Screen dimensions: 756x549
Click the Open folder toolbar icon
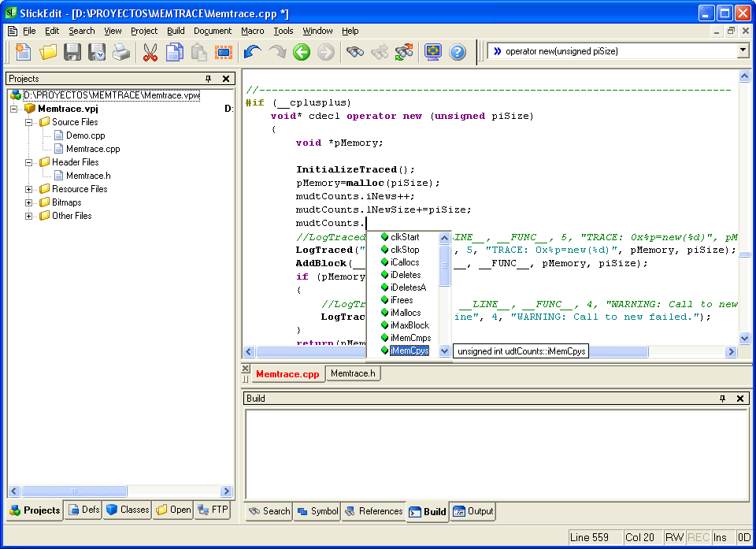[x=48, y=53]
